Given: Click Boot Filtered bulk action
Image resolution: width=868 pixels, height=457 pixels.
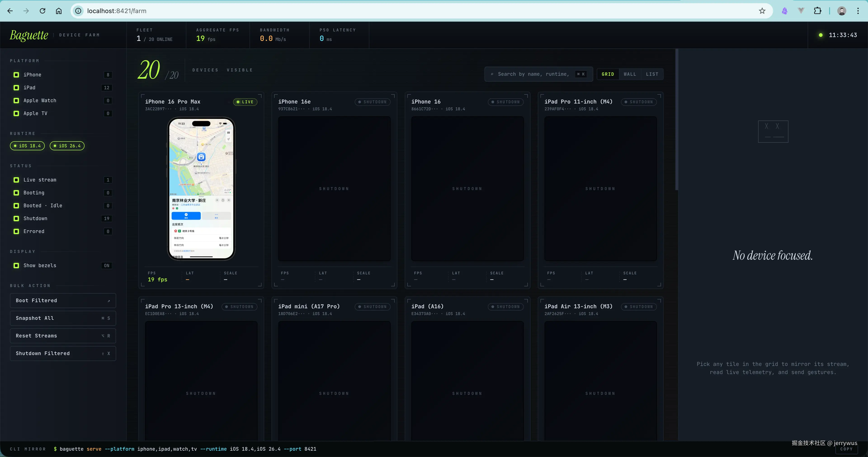Looking at the screenshot, I should tap(63, 301).
